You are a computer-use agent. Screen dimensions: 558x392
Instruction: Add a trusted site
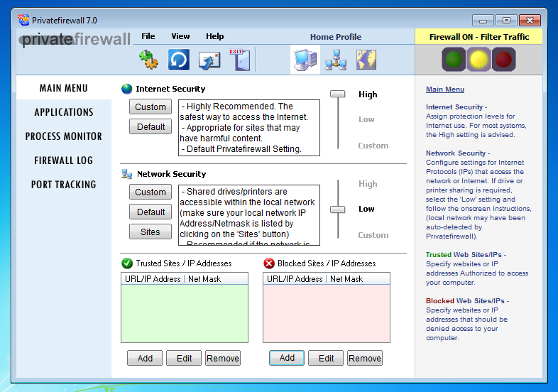[145, 358]
